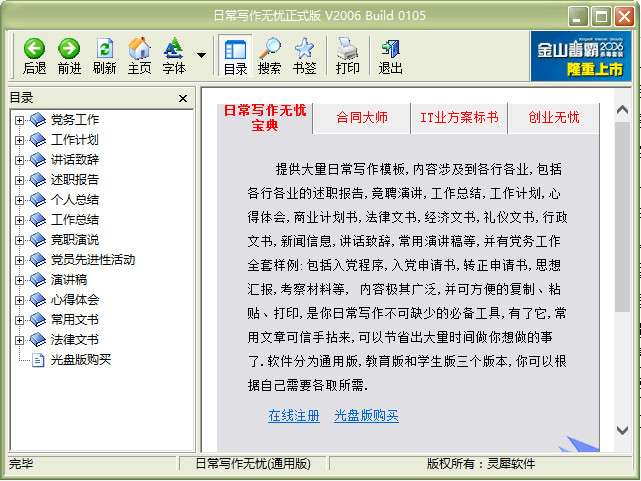Open 光盘版购买 tree entry
The image size is (641, 481).
81,360
